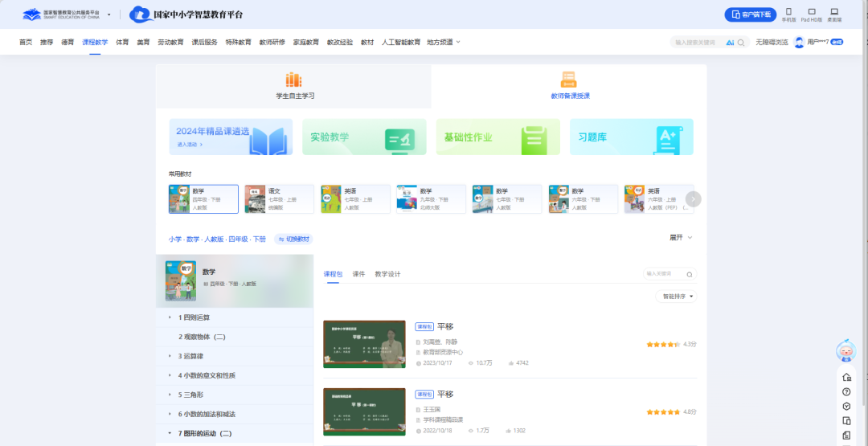Open 平移 course video thumbnail by 刘禹莹
868x446 pixels.
(x=364, y=344)
